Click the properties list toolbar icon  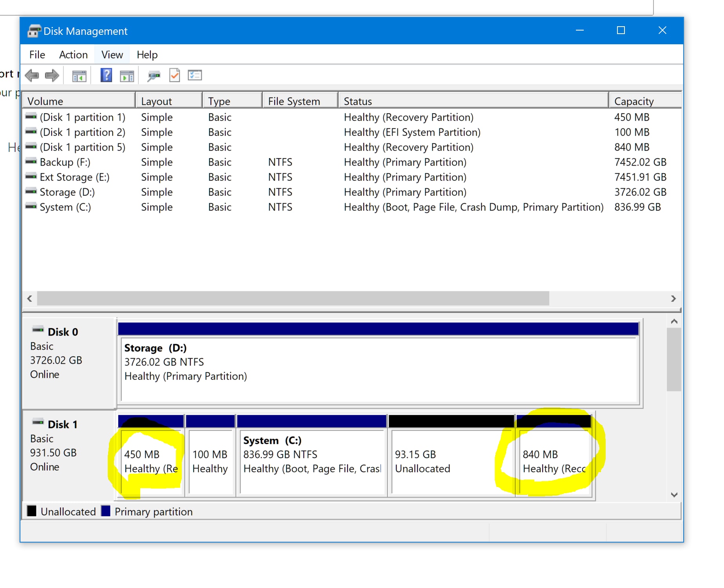click(195, 75)
